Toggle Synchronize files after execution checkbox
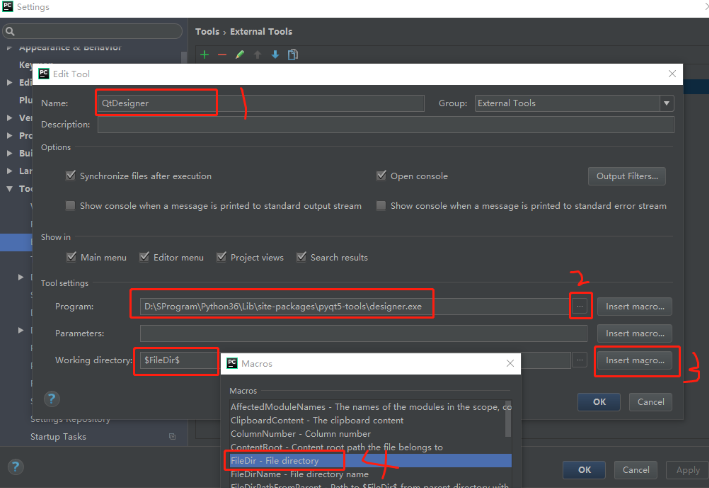Screen dimensions: 709x488 coord(70,176)
